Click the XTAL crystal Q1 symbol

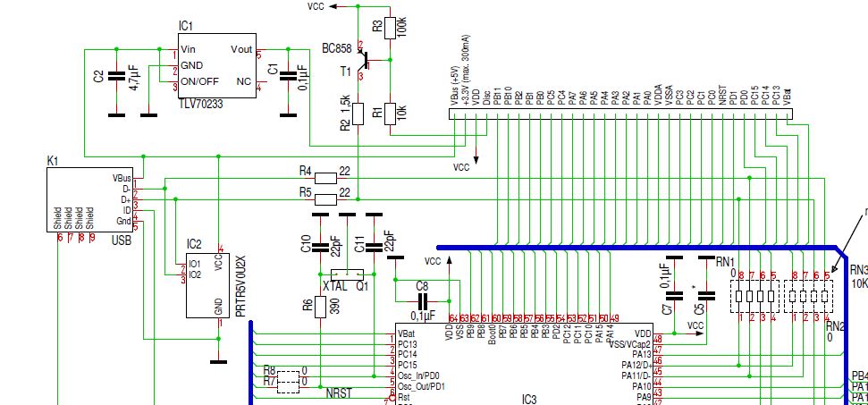click(347, 274)
